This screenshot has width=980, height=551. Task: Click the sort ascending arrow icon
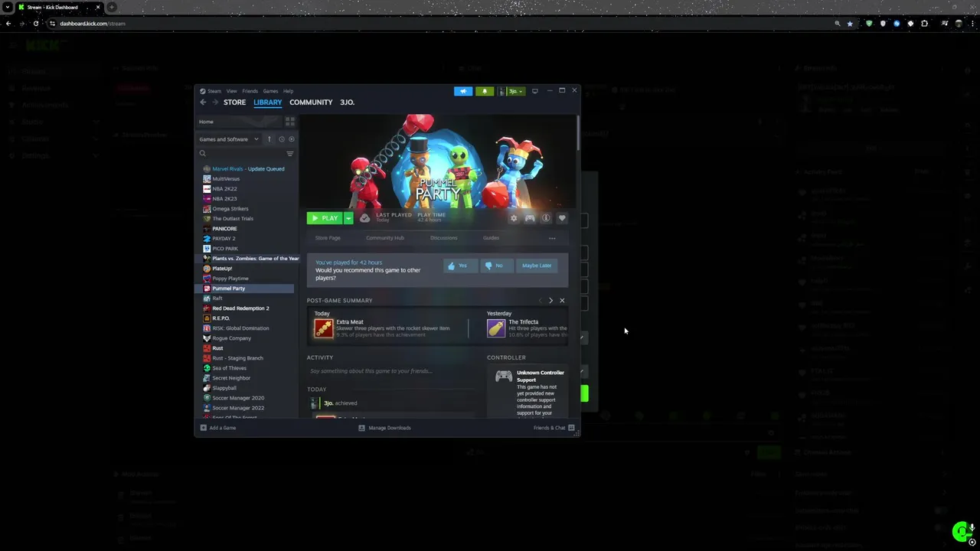[269, 139]
